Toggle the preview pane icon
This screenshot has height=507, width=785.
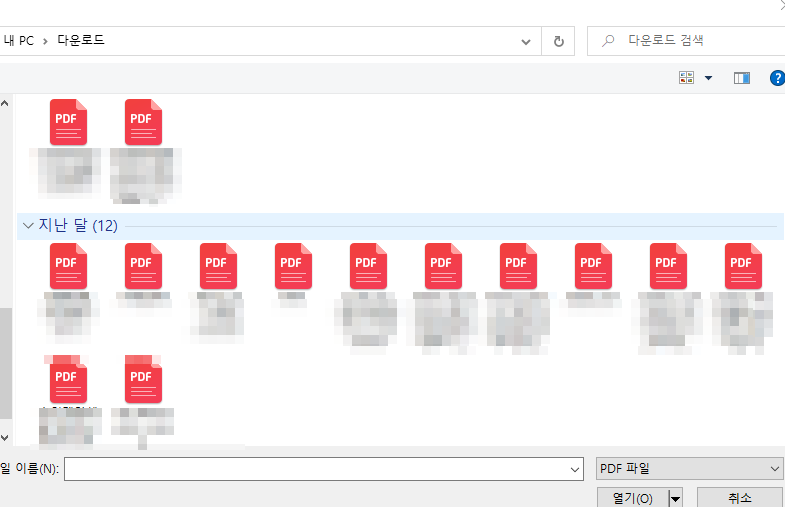click(741, 78)
